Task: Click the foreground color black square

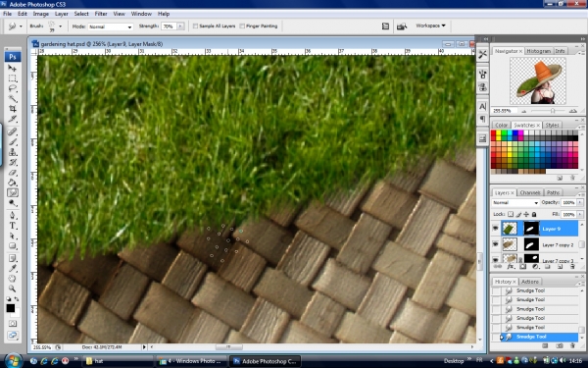Action: (x=10, y=308)
